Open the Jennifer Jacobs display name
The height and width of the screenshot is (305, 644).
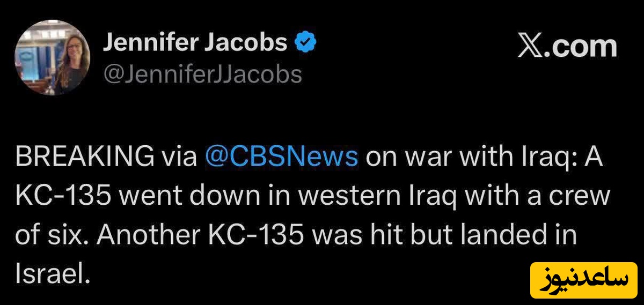click(195, 43)
